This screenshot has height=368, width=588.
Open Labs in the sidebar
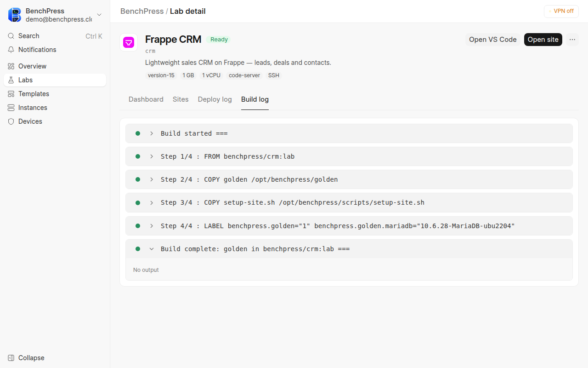coord(55,80)
